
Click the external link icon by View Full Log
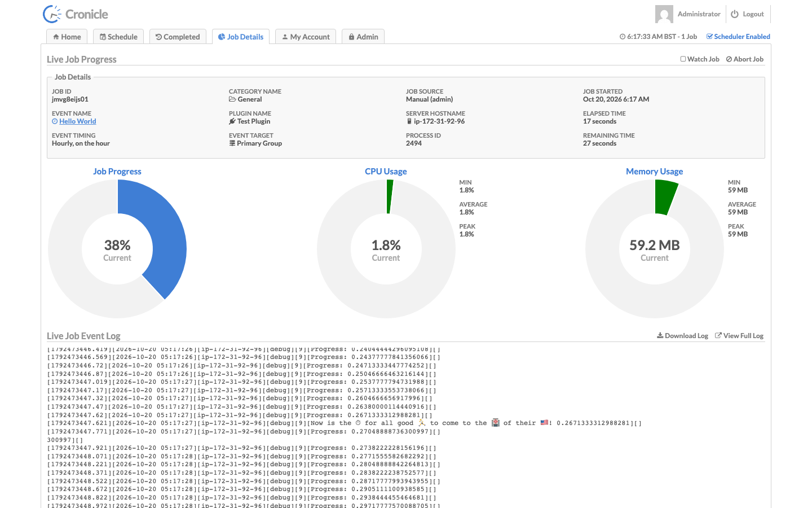pos(718,335)
